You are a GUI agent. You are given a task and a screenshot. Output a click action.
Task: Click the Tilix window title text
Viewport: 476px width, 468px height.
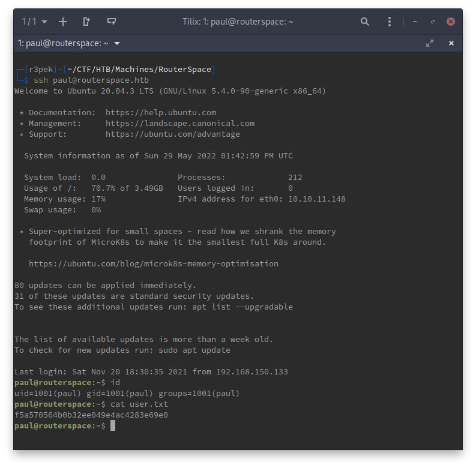click(x=237, y=22)
